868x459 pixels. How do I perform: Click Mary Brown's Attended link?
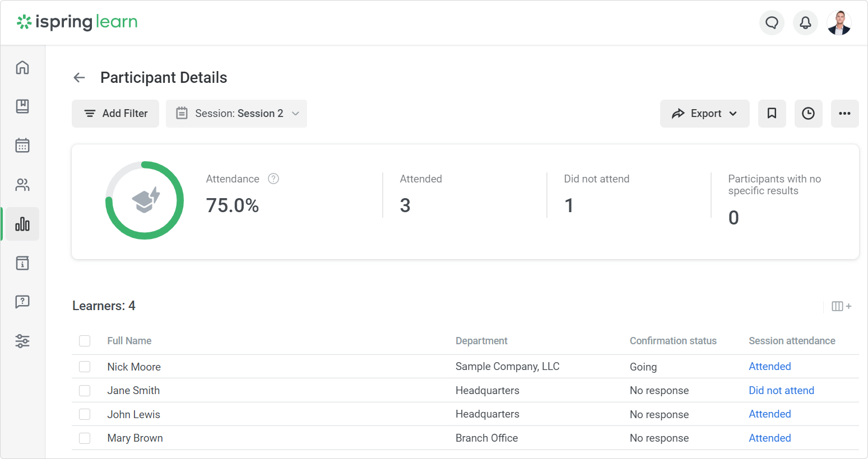(x=770, y=438)
